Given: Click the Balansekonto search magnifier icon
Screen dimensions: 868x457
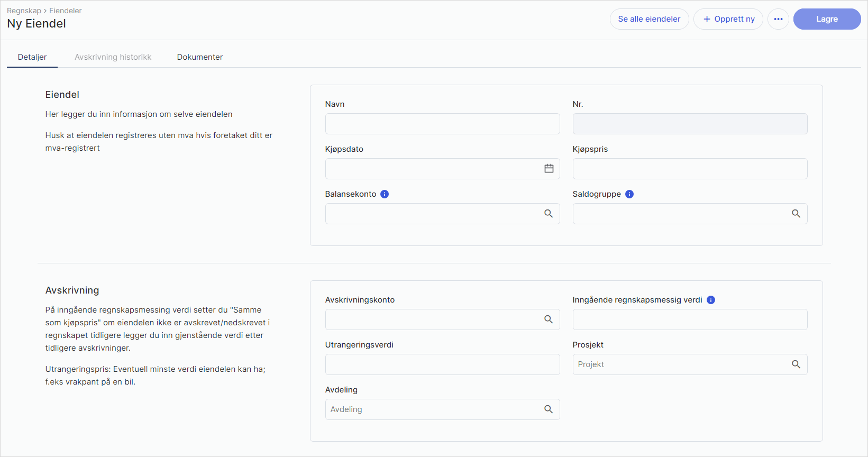Looking at the screenshot, I should pyautogui.click(x=549, y=214).
